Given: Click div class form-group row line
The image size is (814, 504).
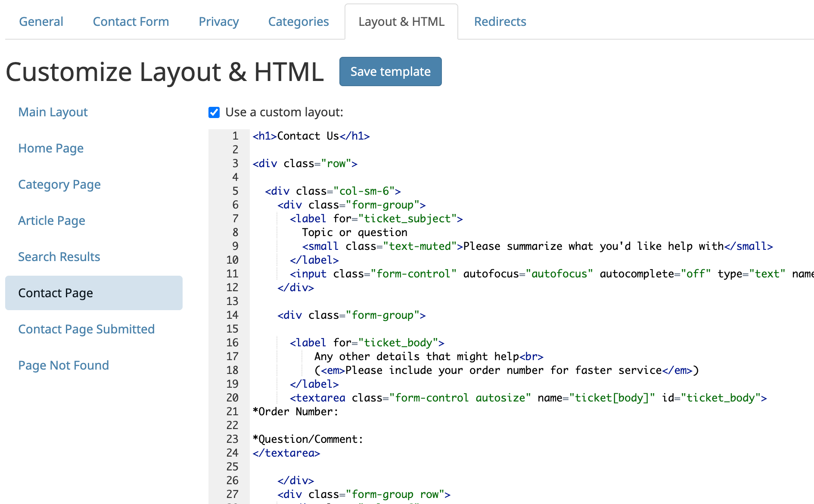Looking at the screenshot, I should (364, 495).
